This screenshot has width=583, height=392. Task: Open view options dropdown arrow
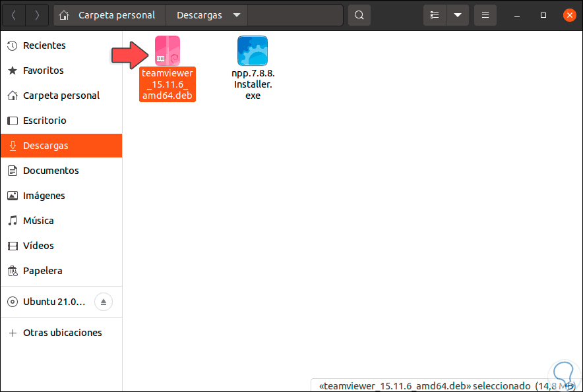458,15
